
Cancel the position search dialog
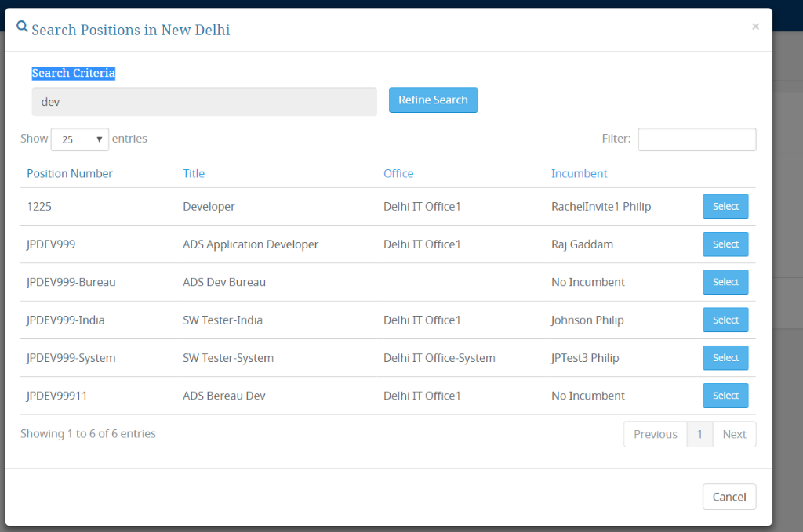[x=729, y=497]
